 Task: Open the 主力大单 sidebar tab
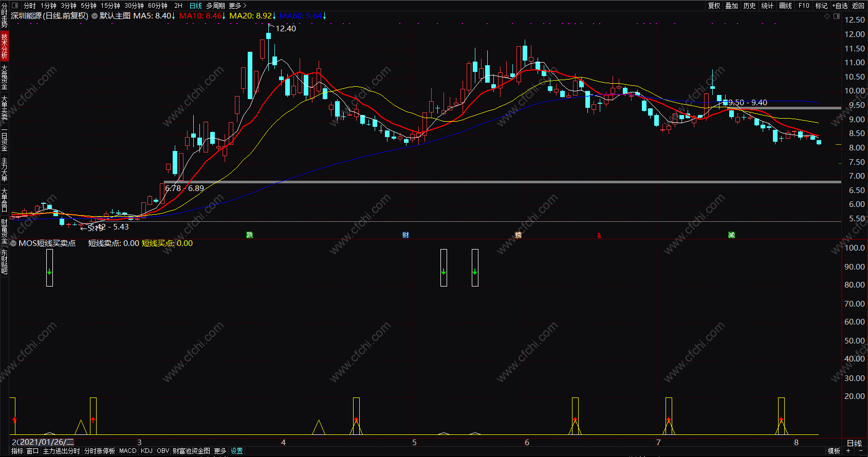pos(4,169)
